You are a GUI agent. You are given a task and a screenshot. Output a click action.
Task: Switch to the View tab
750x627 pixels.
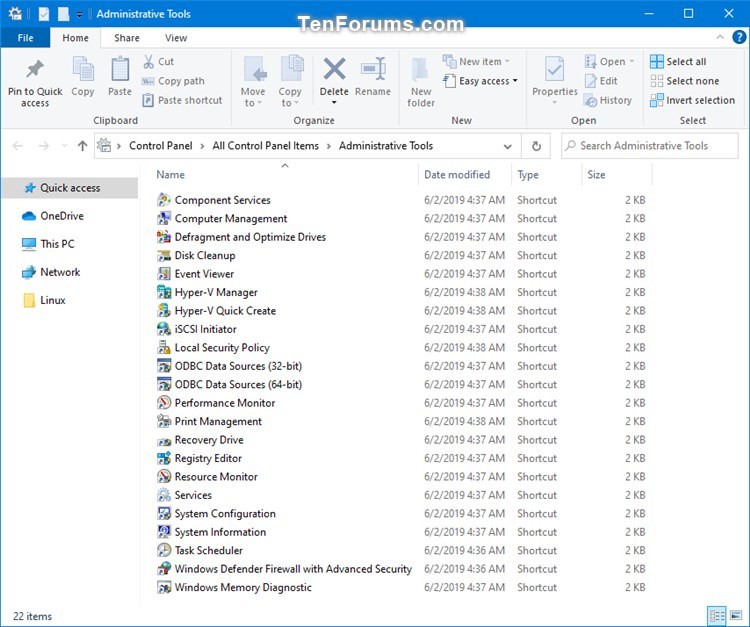pyautogui.click(x=176, y=38)
